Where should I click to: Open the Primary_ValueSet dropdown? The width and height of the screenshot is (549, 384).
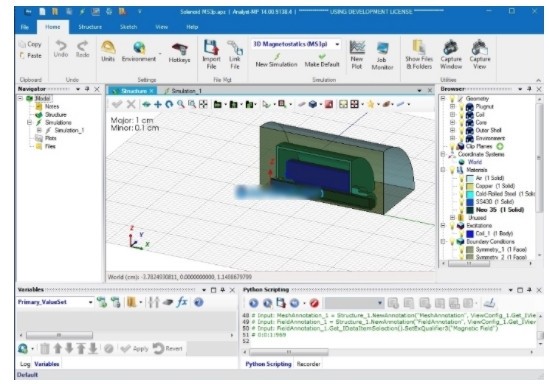pos(90,302)
